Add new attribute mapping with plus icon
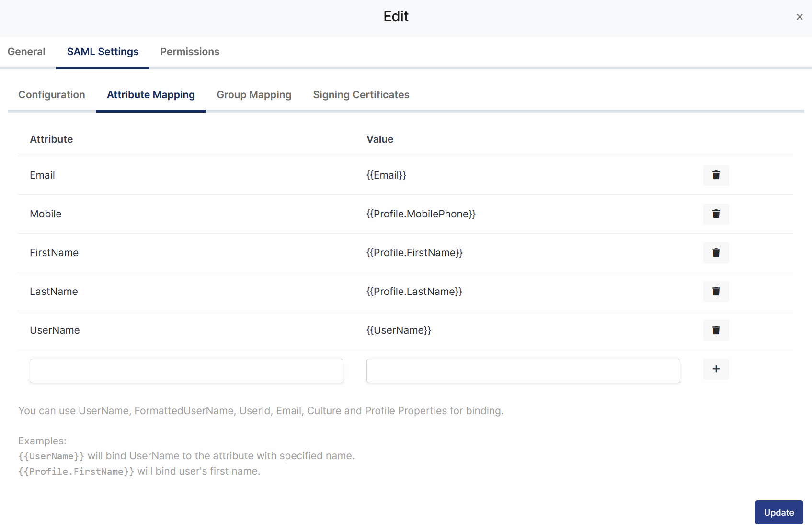812x532 pixels. coord(716,369)
